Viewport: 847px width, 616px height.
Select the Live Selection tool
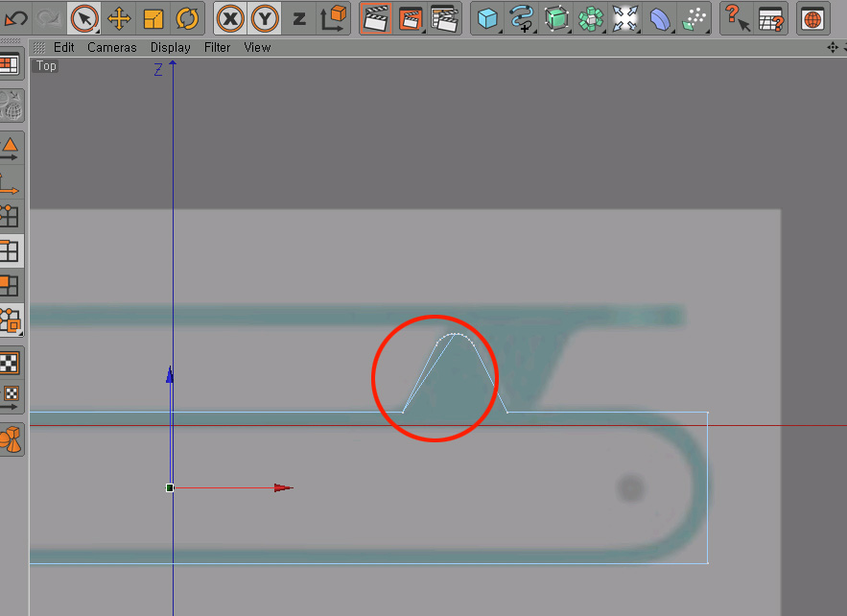tap(84, 19)
